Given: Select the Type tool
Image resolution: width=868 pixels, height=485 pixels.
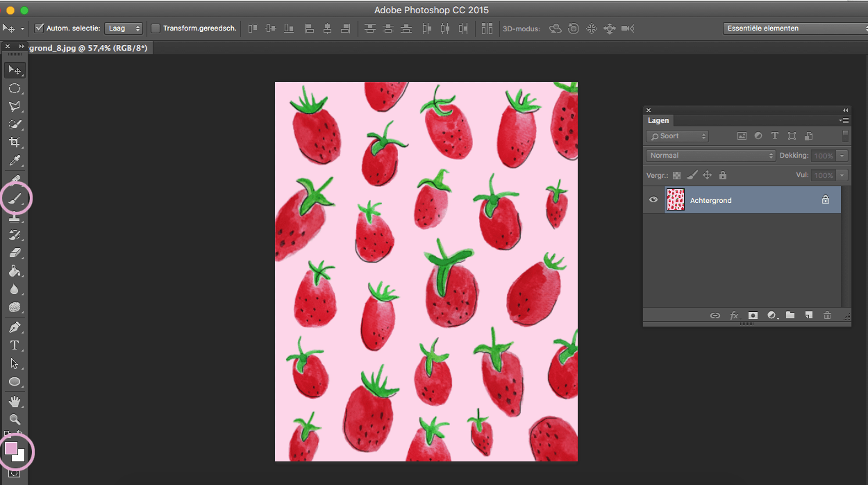Looking at the screenshot, I should click(x=15, y=344).
